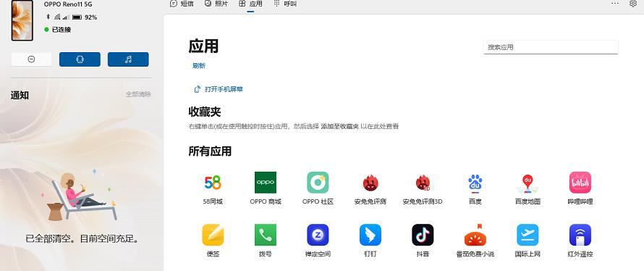Toggle the phone vibrate mode button
The width and height of the screenshot is (644, 271).
(x=80, y=59)
